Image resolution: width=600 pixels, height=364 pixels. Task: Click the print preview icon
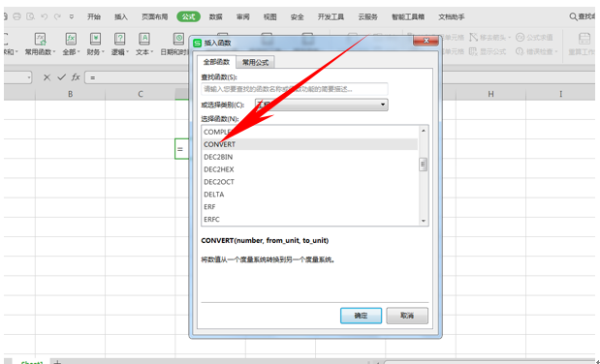30,16
